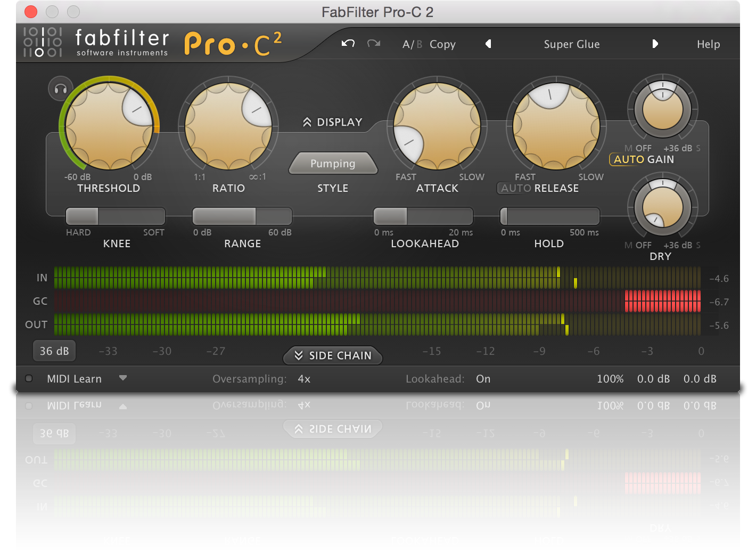Click the Hold slider
The width and height of the screenshot is (756, 552).
pyautogui.click(x=550, y=216)
